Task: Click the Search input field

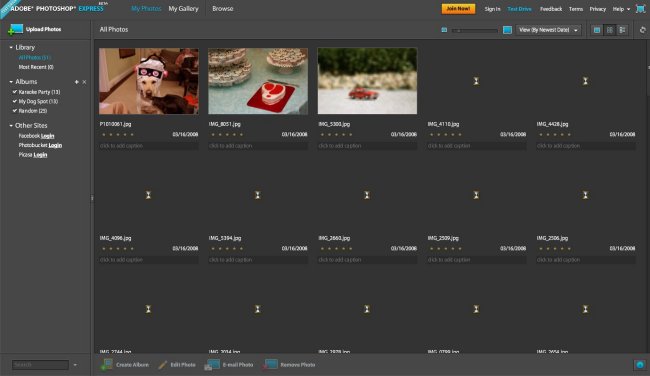Action: click(40, 365)
